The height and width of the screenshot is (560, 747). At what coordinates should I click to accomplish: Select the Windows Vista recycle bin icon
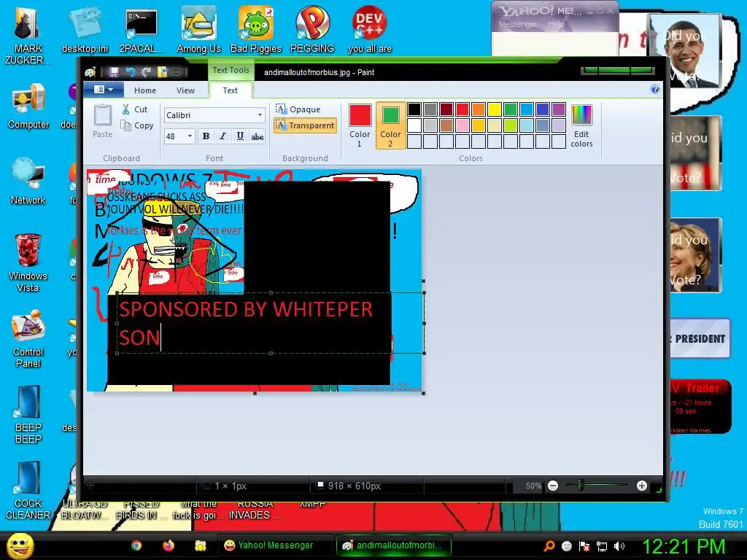point(28,262)
